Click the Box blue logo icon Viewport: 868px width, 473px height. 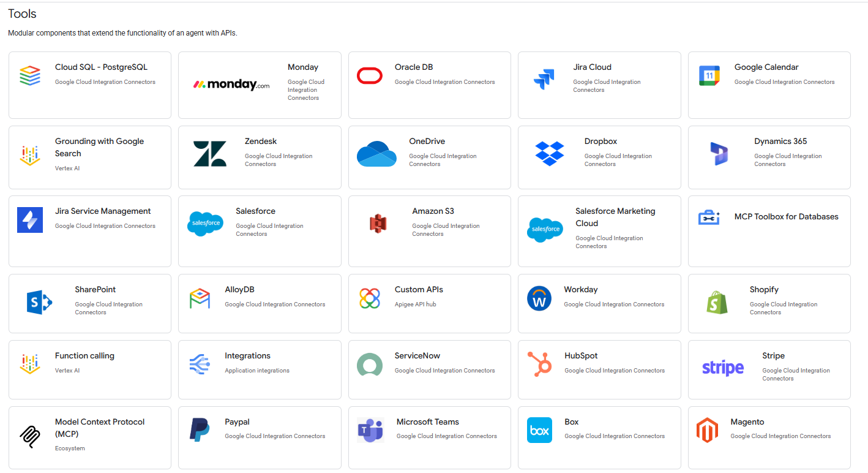click(x=539, y=430)
